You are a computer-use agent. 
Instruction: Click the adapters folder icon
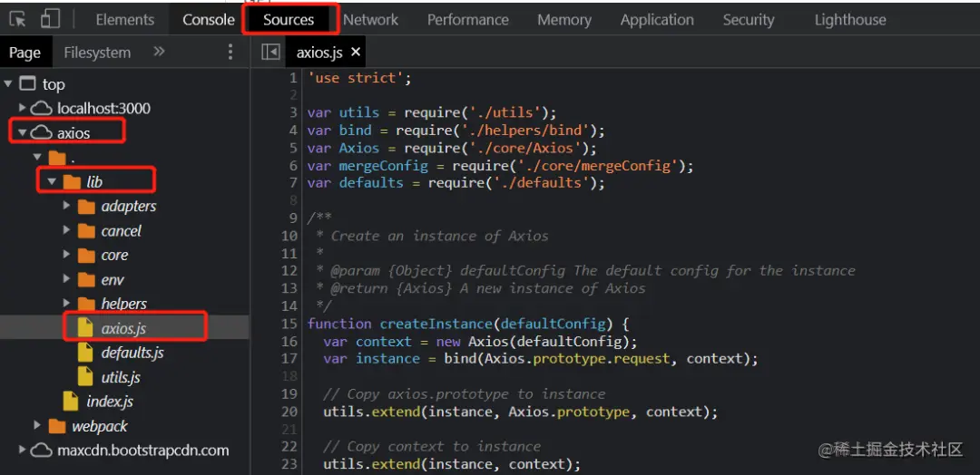point(86,206)
